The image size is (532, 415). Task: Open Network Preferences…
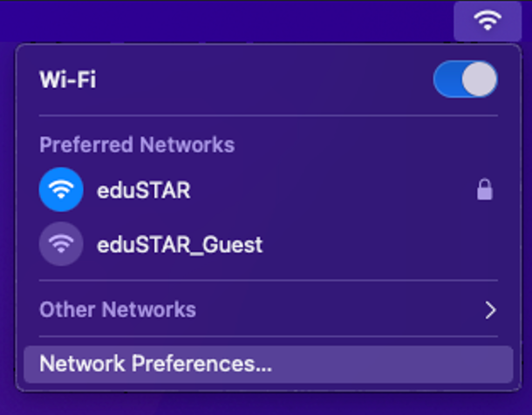157,363
